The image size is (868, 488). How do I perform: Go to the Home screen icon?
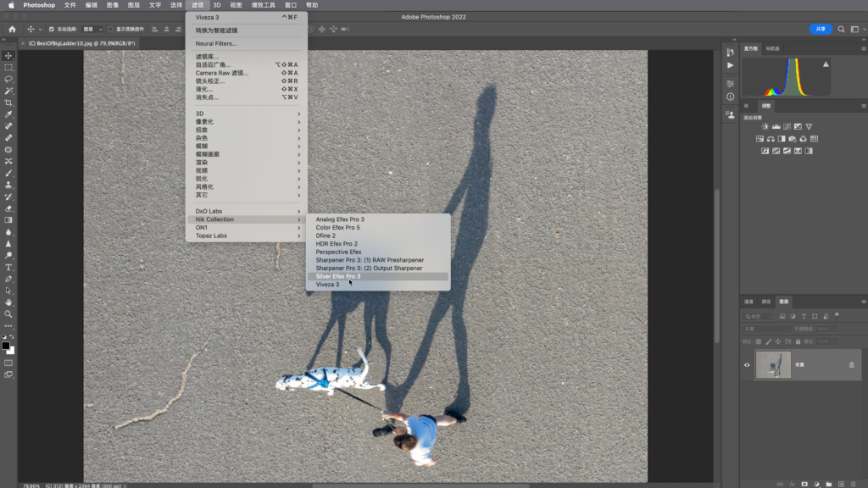point(12,30)
